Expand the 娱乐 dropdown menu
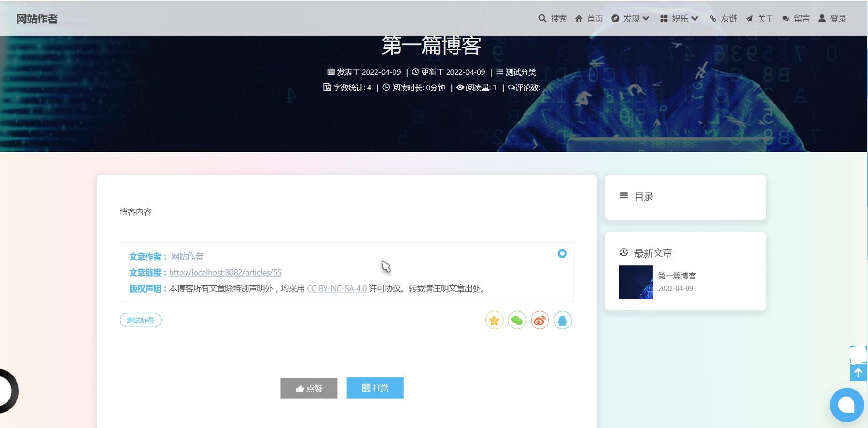Image resolution: width=868 pixels, height=428 pixels. point(679,18)
